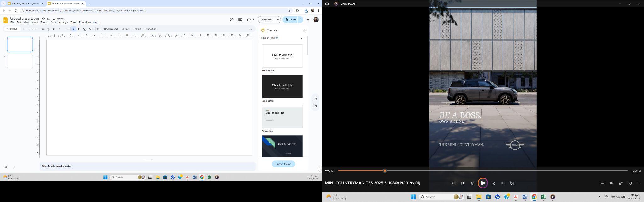This screenshot has width=644, height=202.
Task: Select slide 2 thumbnail in filmstrip
Action: [x=20, y=62]
